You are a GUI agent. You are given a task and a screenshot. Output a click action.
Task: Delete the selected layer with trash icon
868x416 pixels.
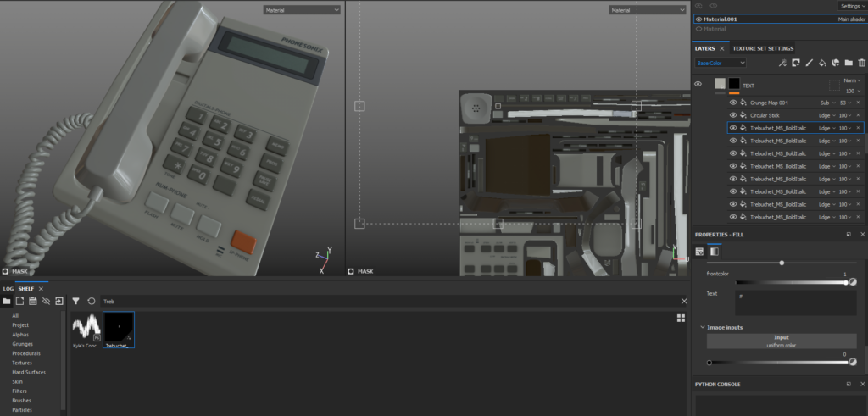[x=861, y=63]
